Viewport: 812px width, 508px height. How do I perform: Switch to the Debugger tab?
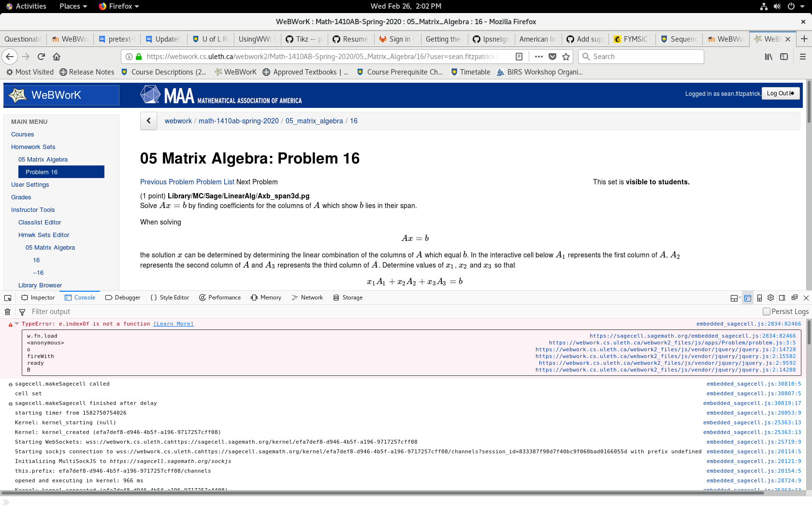point(123,298)
